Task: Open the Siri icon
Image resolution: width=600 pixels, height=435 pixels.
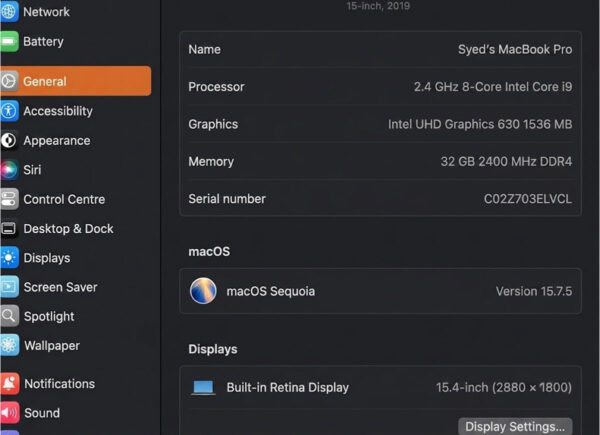Action: (x=8, y=170)
